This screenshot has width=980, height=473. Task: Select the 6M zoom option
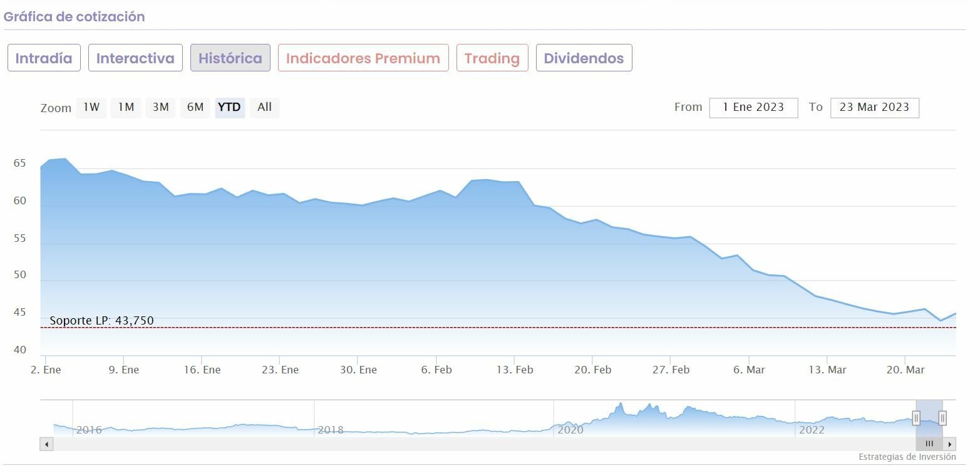click(x=195, y=107)
